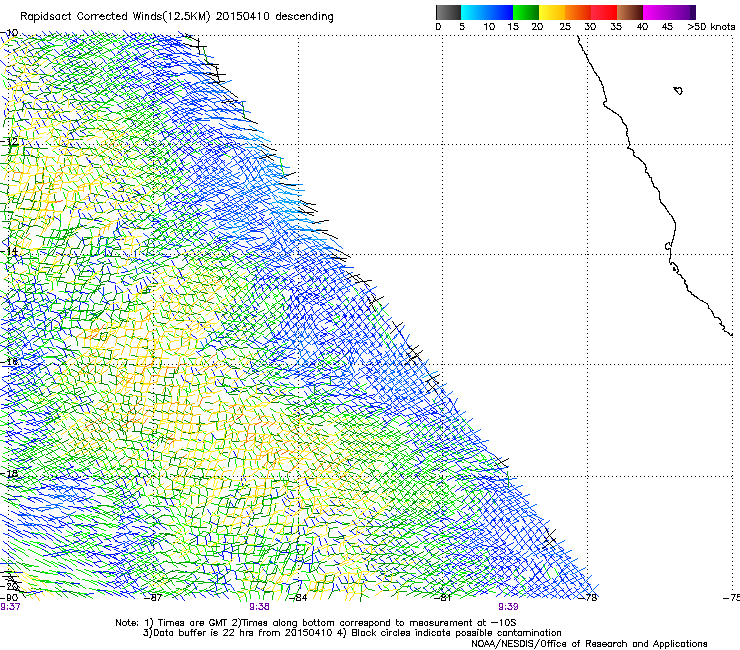Screen dimensions: 740x650
Task: Click the -84 longitude axis label
Action: pyautogui.click(x=297, y=598)
